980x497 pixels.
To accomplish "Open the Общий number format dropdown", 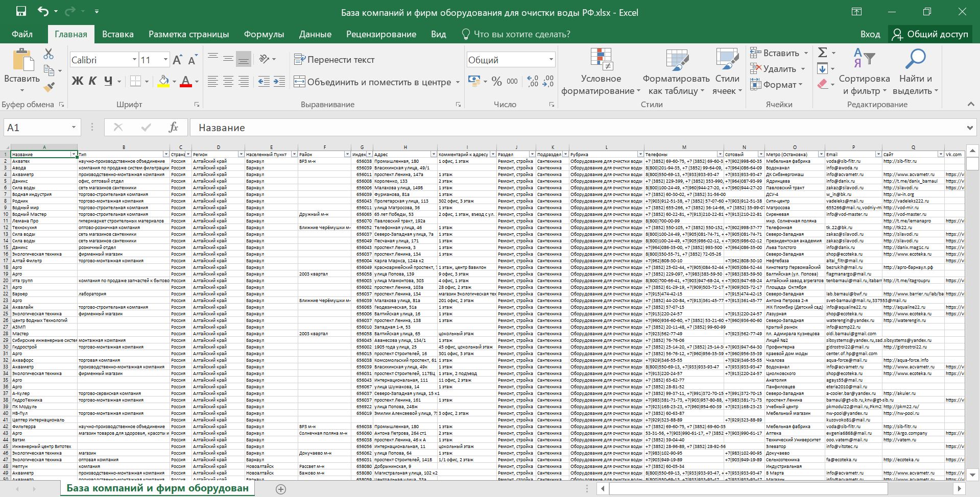I will click(x=551, y=60).
